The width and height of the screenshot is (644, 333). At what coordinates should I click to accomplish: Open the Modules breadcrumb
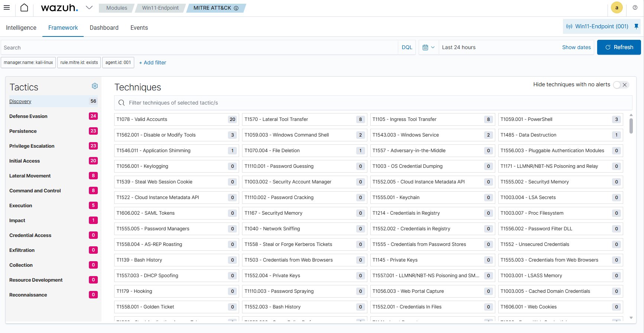tap(116, 8)
